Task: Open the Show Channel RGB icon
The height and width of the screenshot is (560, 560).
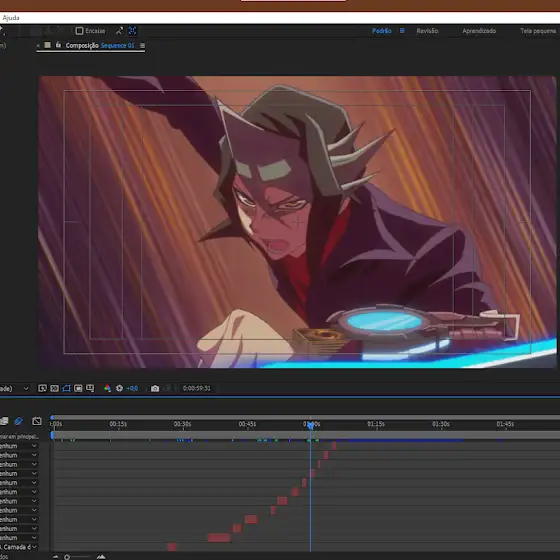Action: 107,388
